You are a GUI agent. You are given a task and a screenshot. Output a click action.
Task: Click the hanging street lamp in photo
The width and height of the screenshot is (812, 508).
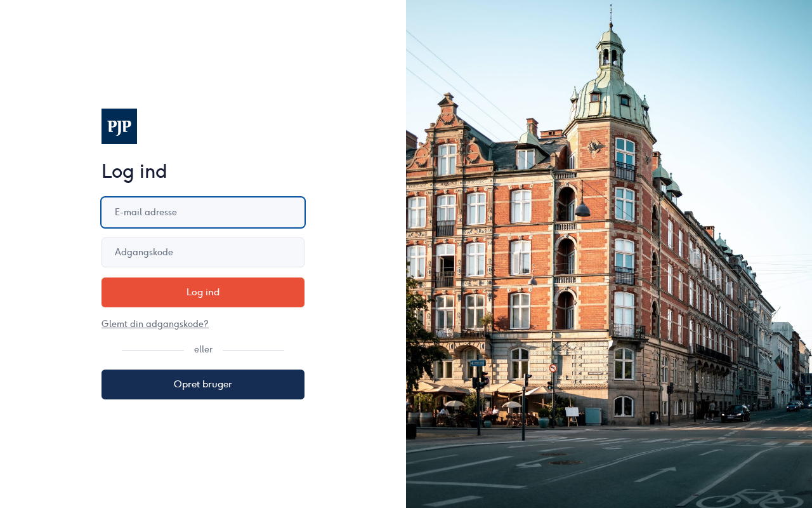click(x=582, y=207)
